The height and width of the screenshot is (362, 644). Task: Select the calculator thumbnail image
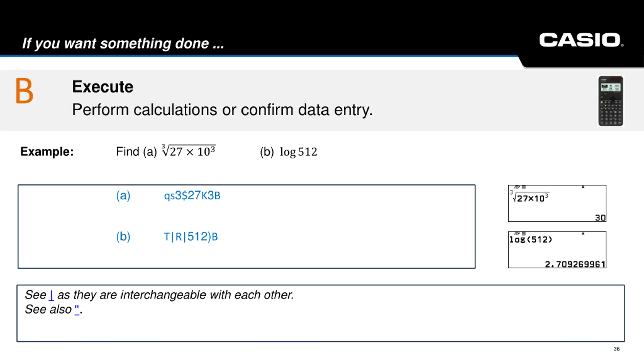point(611,101)
